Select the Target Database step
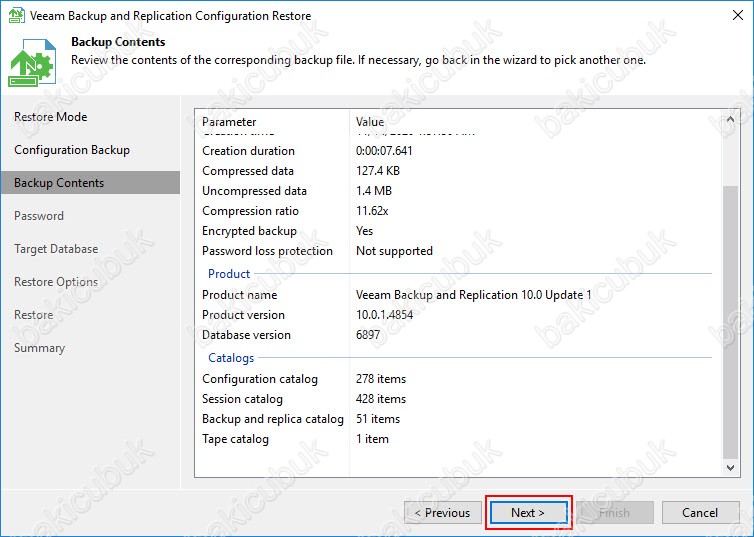The image size is (754, 537). coord(56,249)
